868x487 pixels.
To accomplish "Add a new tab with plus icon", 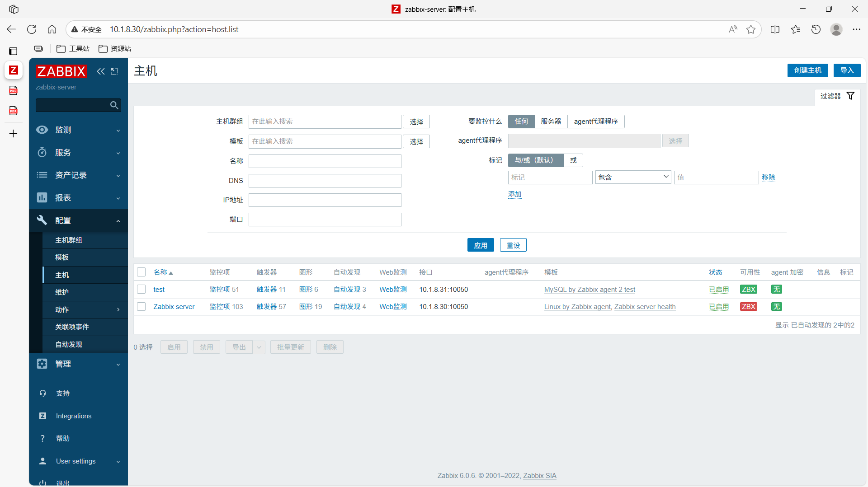I will coord(14,133).
